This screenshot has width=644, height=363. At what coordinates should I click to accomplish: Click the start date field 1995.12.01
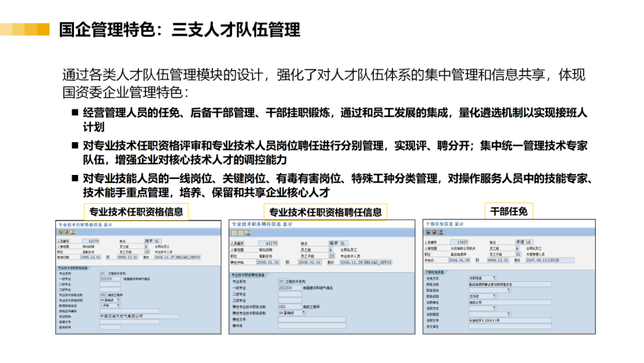[91, 257]
